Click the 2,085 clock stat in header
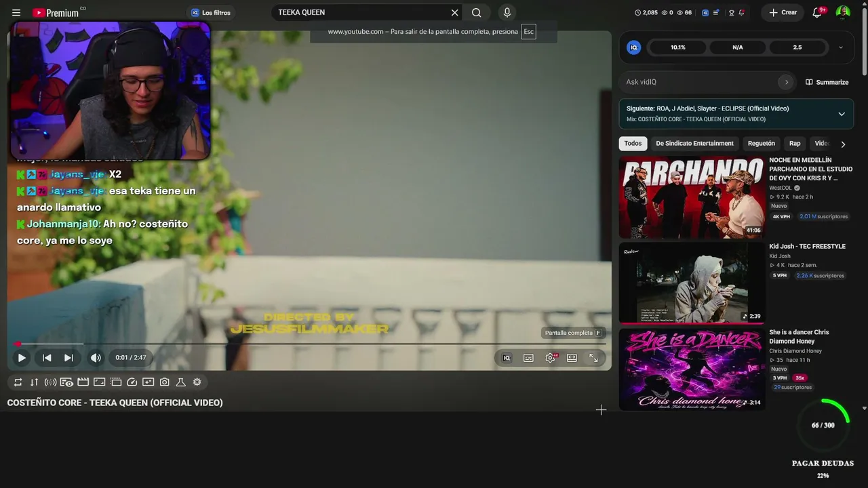Image resolution: width=868 pixels, height=488 pixels. click(646, 12)
